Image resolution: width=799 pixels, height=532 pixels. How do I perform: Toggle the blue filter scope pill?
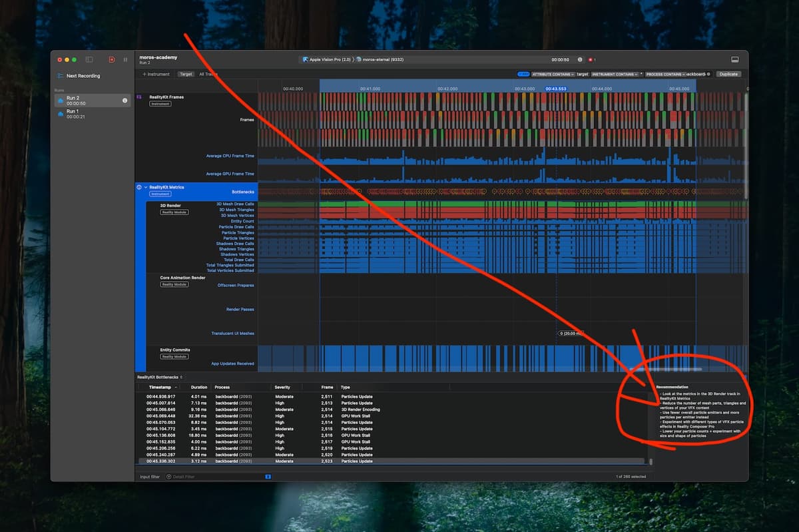pyautogui.click(x=523, y=74)
